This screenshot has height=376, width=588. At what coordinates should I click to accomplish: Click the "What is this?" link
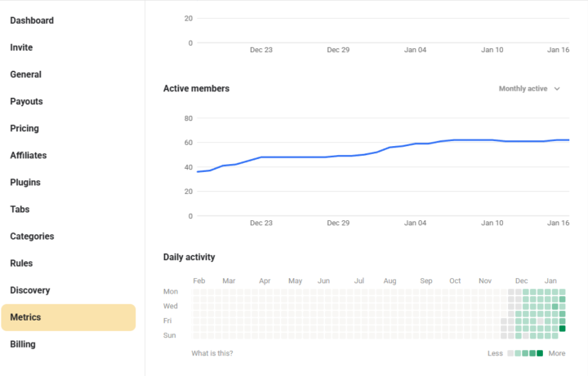pyautogui.click(x=212, y=353)
